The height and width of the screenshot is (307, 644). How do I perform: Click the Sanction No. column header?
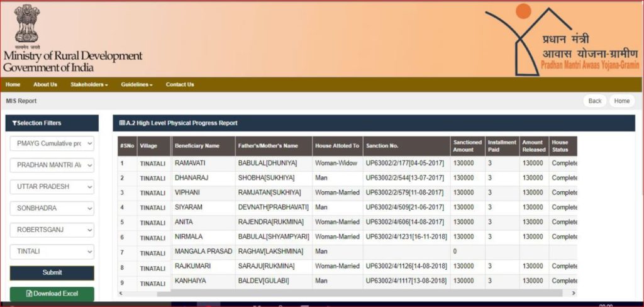(382, 146)
